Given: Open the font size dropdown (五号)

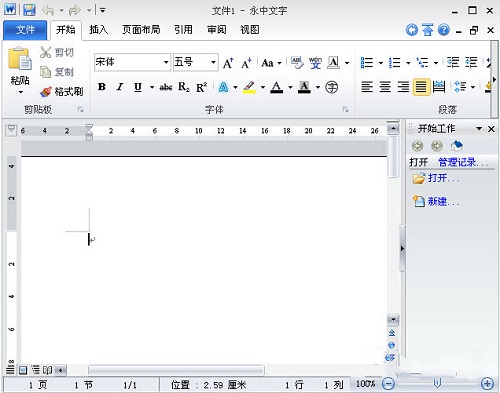Looking at the screenshot, I should 213,62.
